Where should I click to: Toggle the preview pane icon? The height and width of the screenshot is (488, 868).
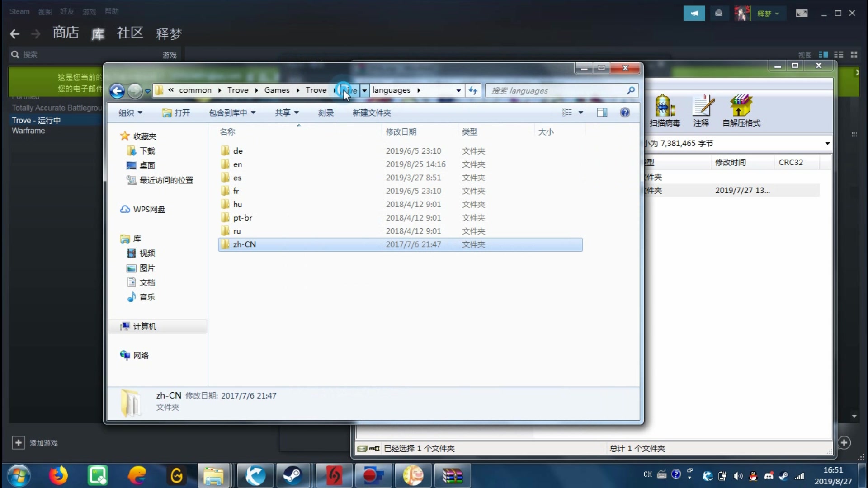[x=602, y=113]
